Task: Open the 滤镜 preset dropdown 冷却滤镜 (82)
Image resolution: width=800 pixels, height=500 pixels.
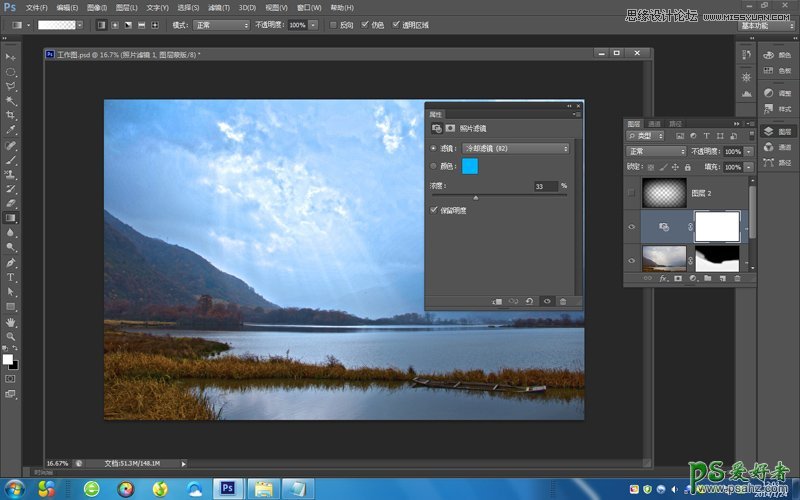Action: 515,148
